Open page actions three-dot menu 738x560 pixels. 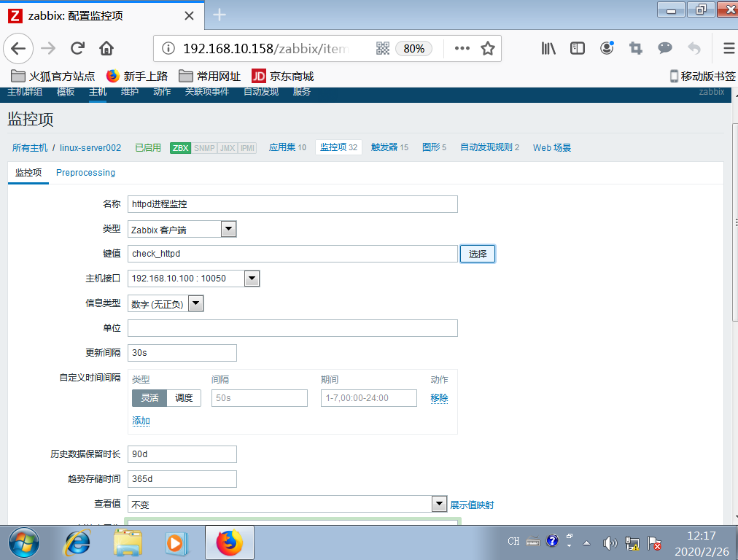click(462, 48)
